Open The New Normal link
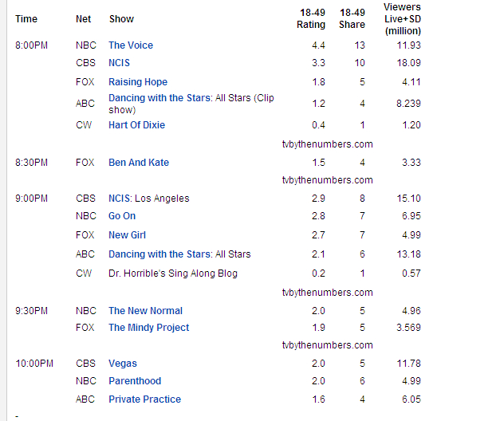This screenshot has height=421, width=504. [x=145, y=311]
